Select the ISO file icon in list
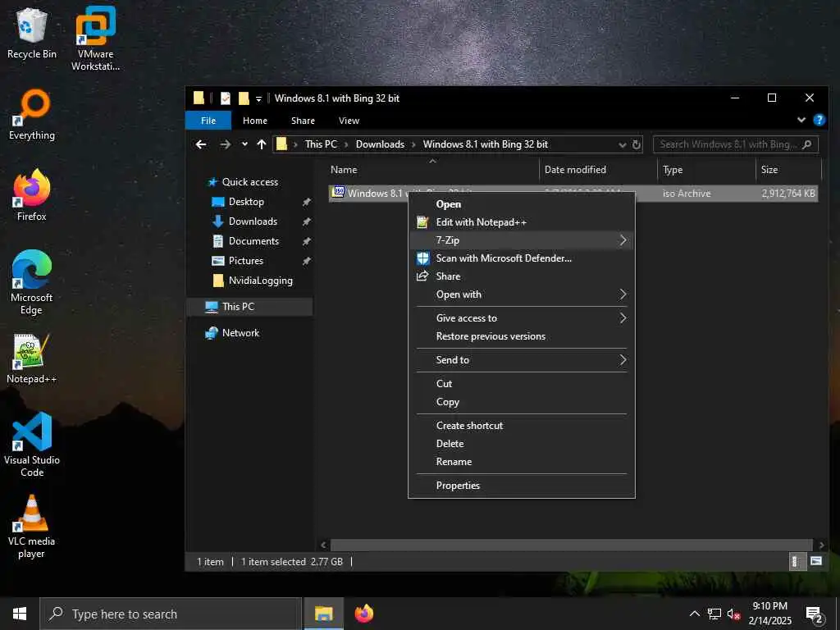840x630 pixels. point(338,192)
